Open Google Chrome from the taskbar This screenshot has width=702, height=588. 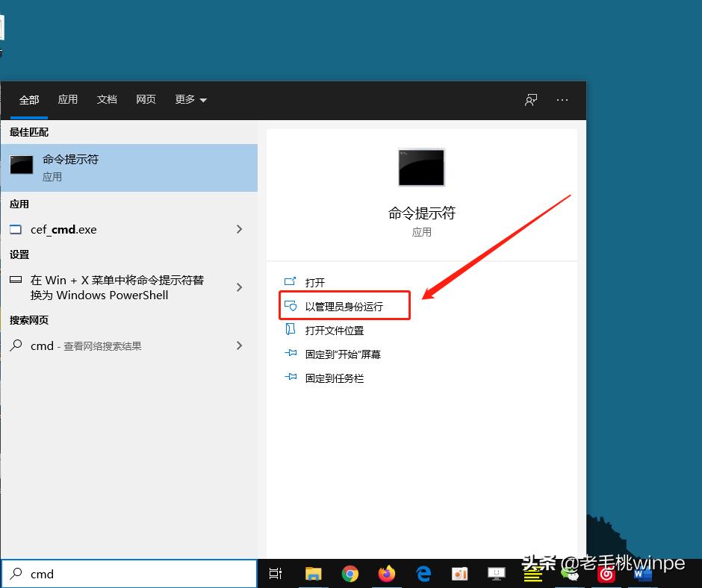[350, 574]
